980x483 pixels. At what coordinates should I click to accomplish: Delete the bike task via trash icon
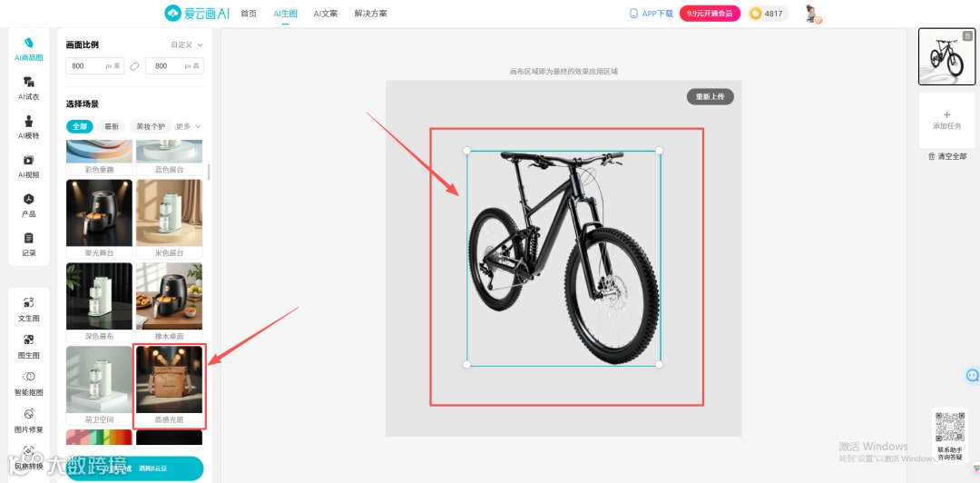pos(967,36)
